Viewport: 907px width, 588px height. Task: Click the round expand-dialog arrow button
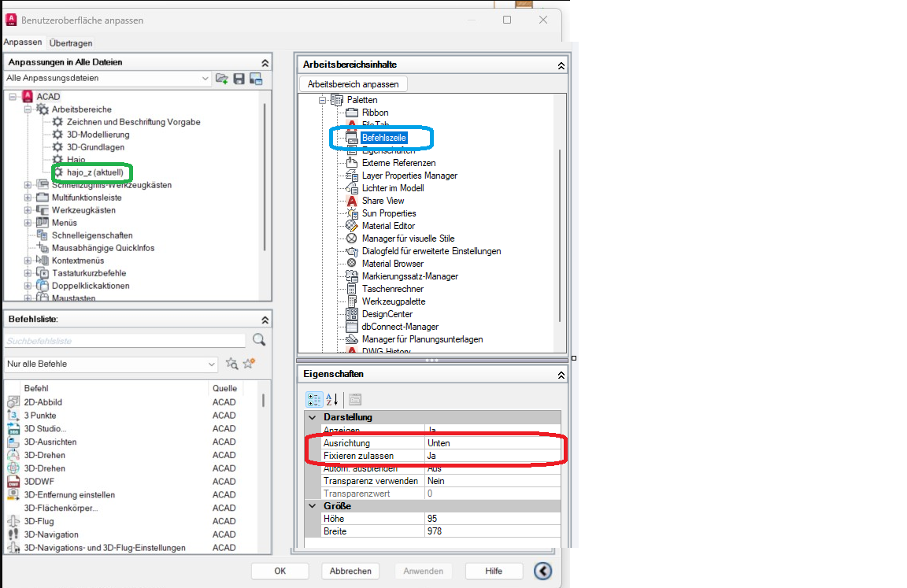point(542,571)
